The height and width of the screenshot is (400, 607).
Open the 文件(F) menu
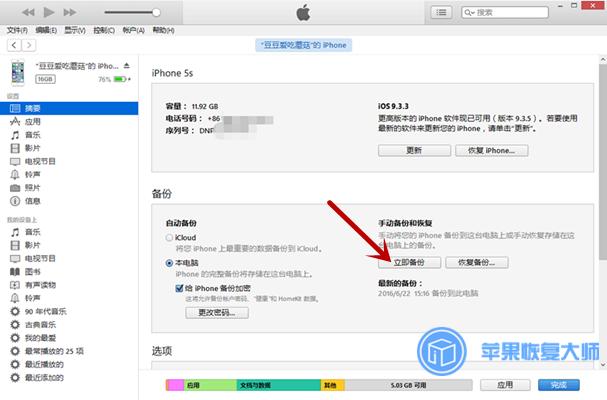coord(17,30)
